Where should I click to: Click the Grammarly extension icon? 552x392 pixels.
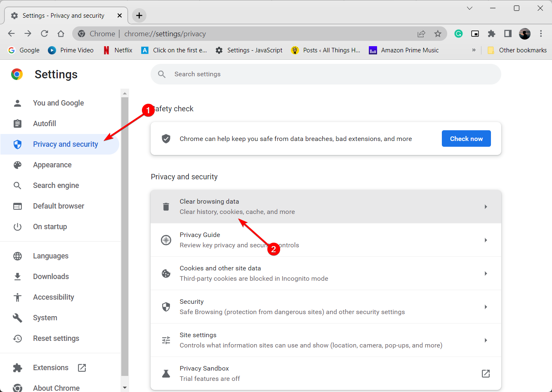pos(458,34)
